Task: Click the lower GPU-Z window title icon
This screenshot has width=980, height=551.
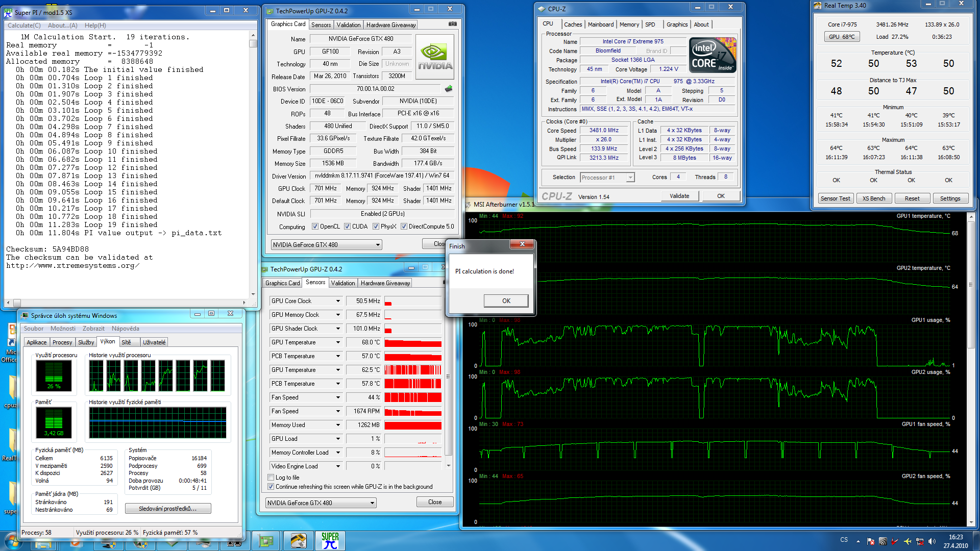Action: tap(264, 269)
